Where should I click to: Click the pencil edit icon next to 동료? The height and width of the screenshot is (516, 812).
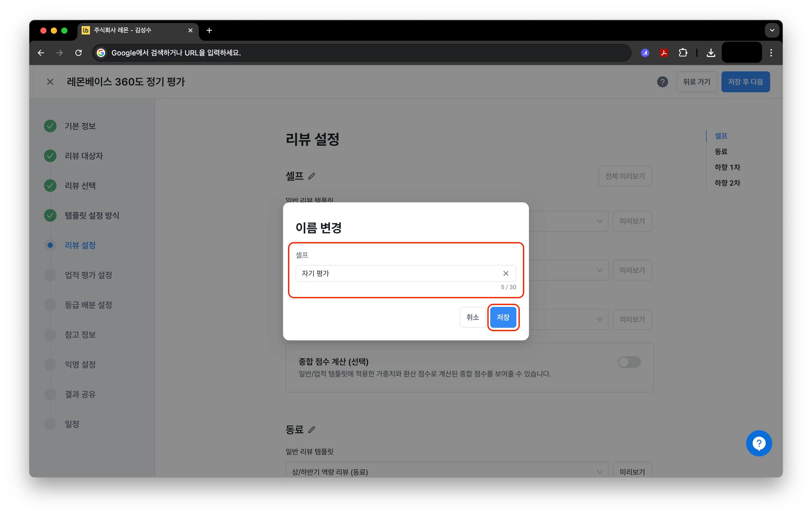pyautogui.click(x=312, y=429)
